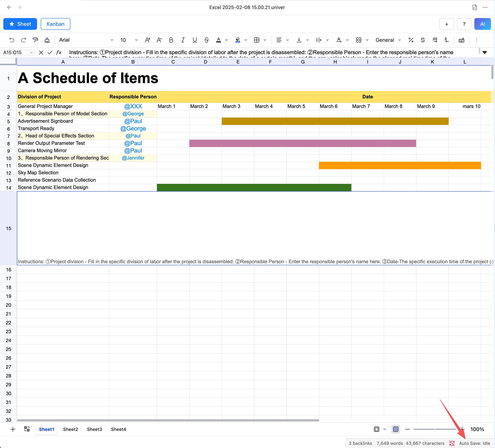
Task: Click the sync status icon in status bar
Action: coord(452,443)
